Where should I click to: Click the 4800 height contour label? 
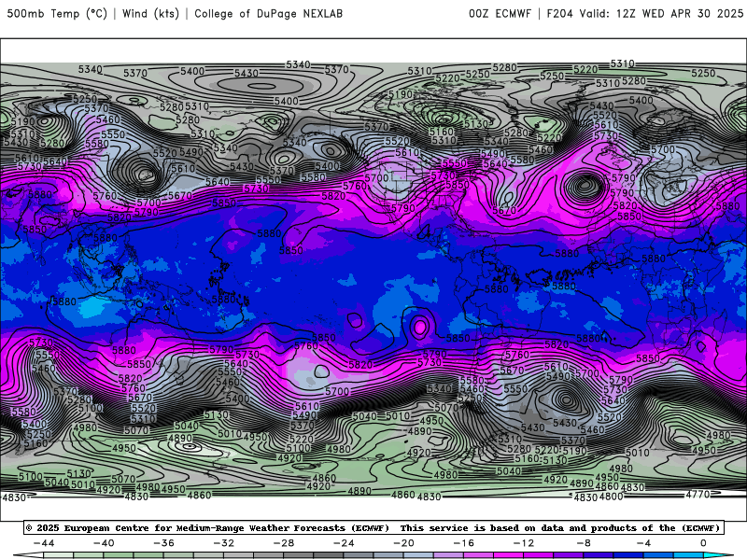[612, 497]
